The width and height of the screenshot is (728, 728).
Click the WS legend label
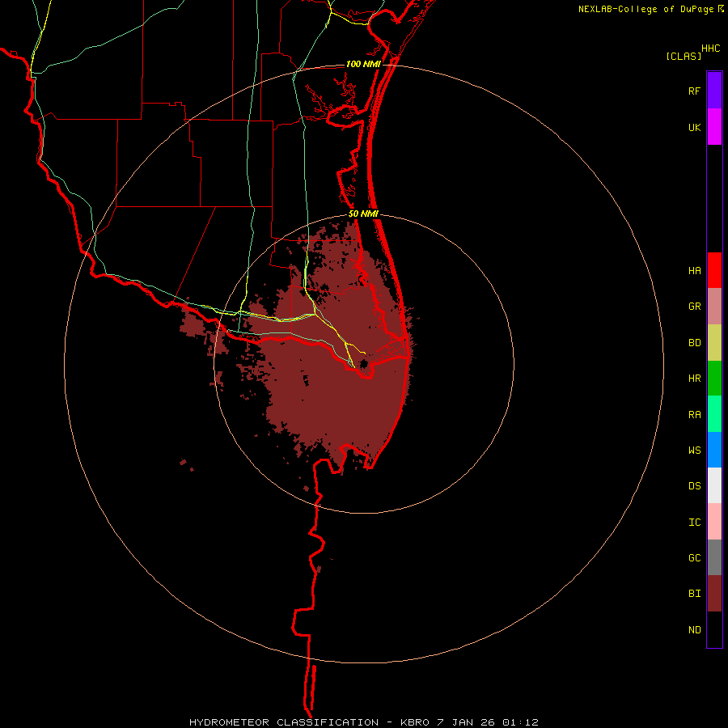tap(695, 451)
